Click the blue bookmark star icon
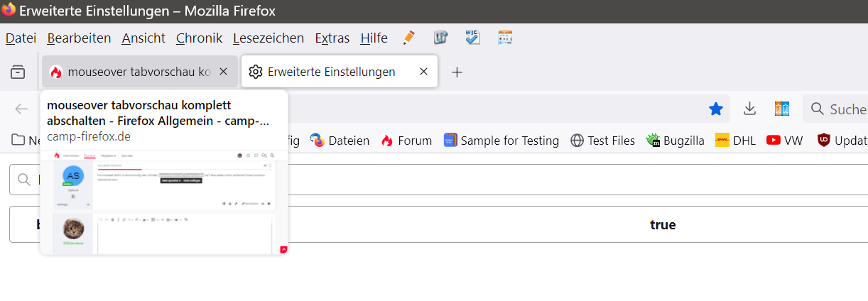Screen dimensions: 868x301 716,109
